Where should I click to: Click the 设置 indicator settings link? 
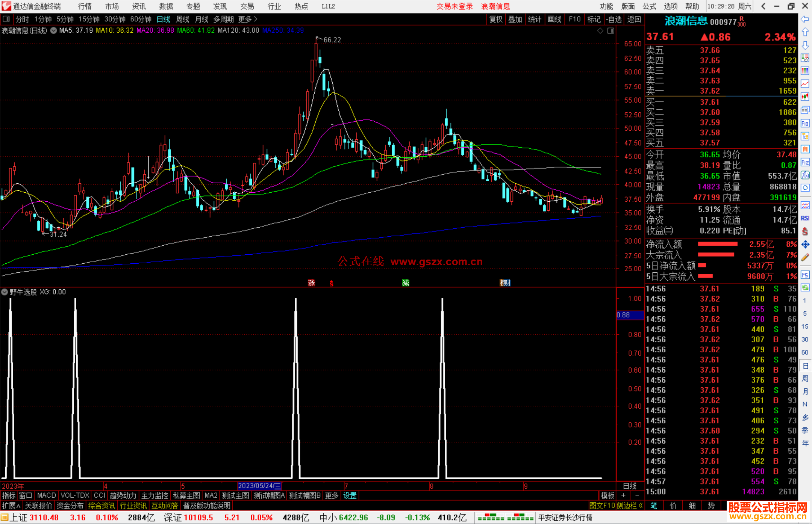click(x=350, y=495)
